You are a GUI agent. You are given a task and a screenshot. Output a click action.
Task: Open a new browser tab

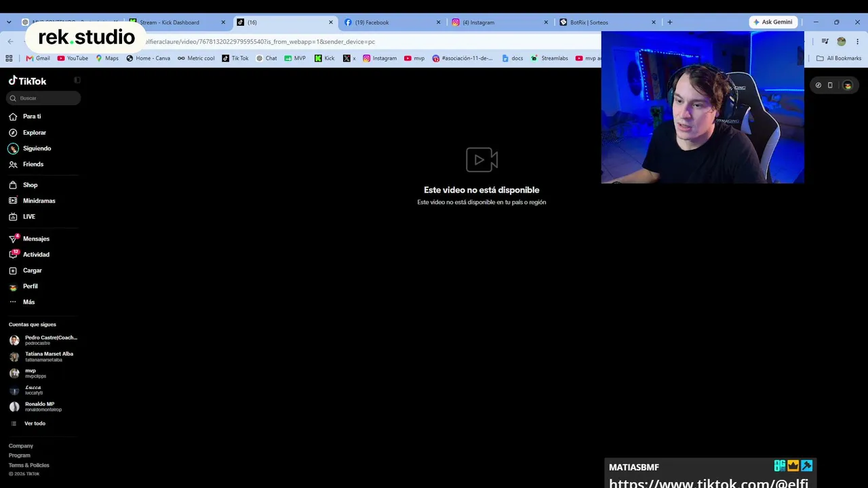pyautogui.click(x=670, y=22)
